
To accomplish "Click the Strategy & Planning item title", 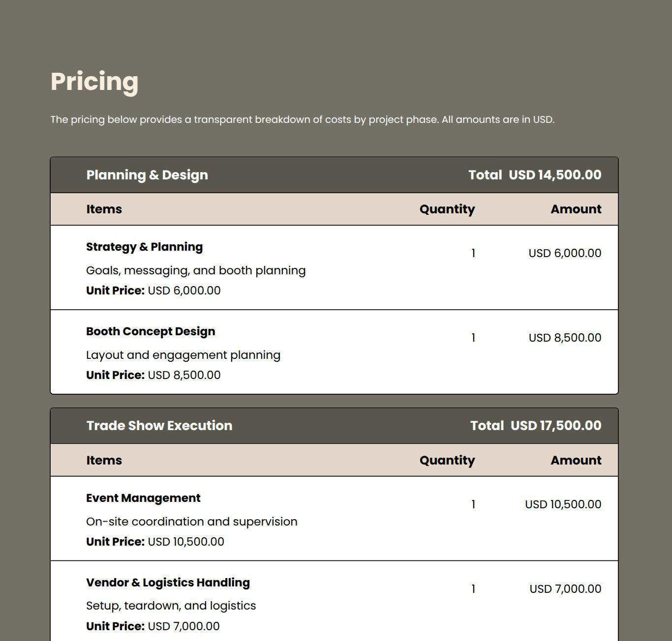I will [x=144, y=247].
